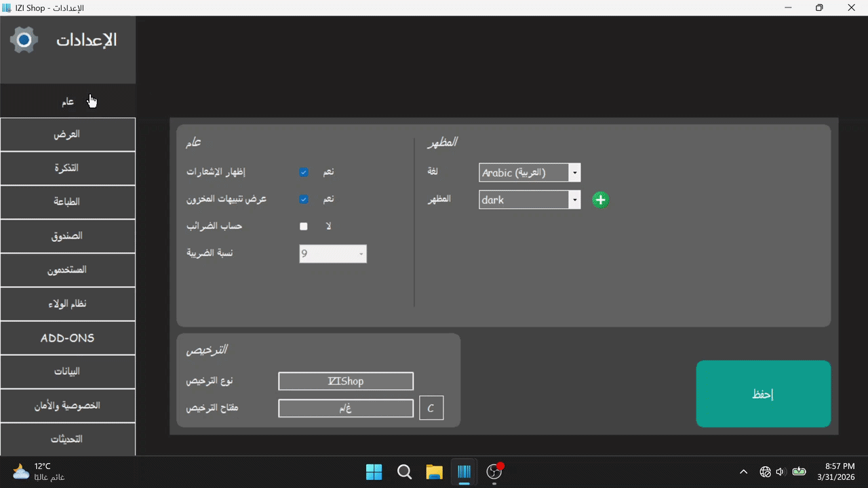868x488 pixels.
Task: Click IZI Shop barcode icon in taskbar
Action: [x=465, y=472]
